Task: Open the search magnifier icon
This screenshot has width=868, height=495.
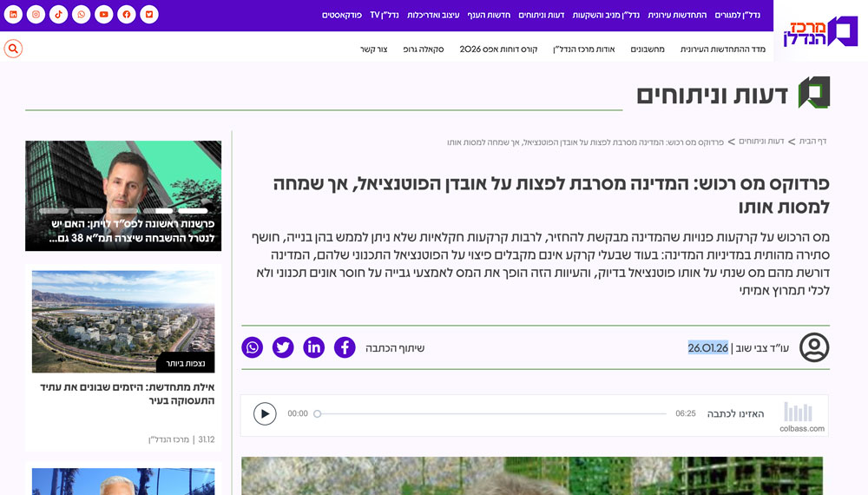Action: (13, 49)
